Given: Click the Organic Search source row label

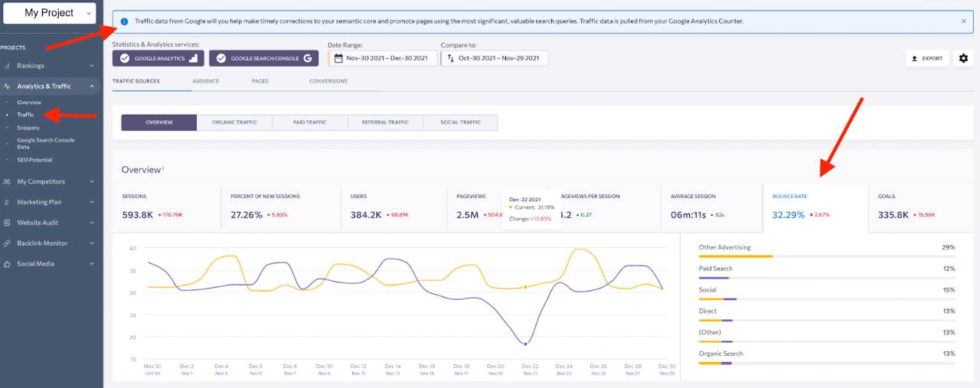Looking at the screenshot, I should point(720,354).
